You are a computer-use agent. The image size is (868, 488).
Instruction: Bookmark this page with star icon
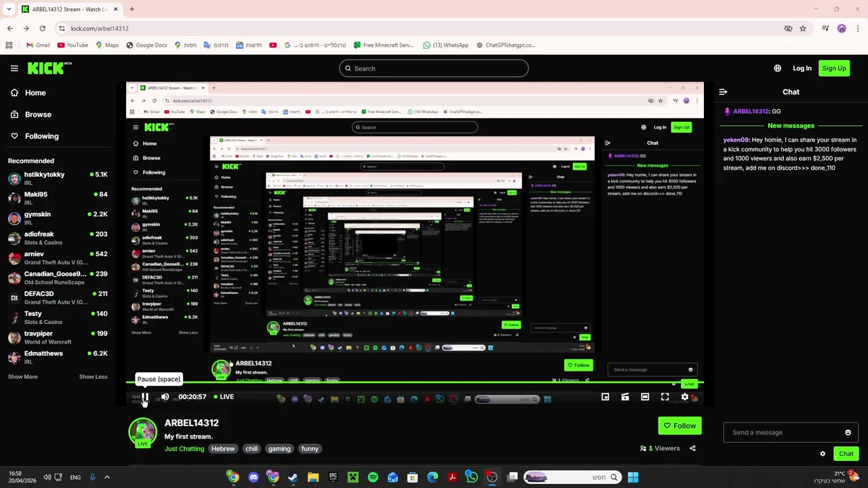(803, 28)
